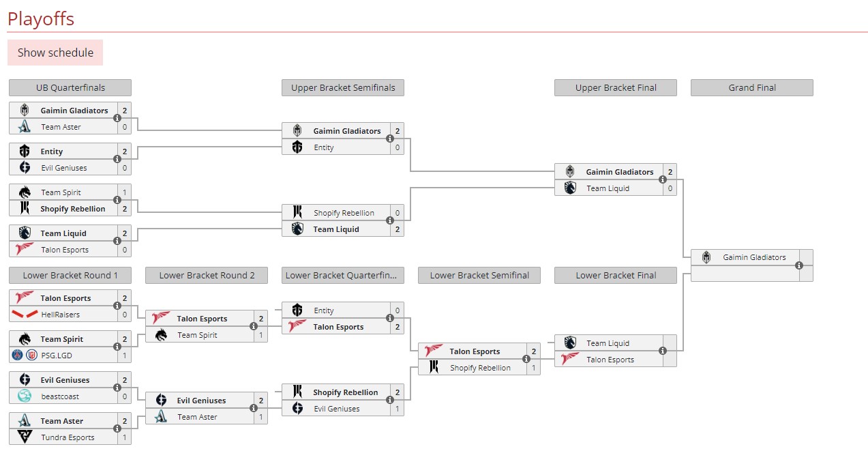Click the Talon Esports logo in Lower Bracket Semifinal

[x=434, y=351]
